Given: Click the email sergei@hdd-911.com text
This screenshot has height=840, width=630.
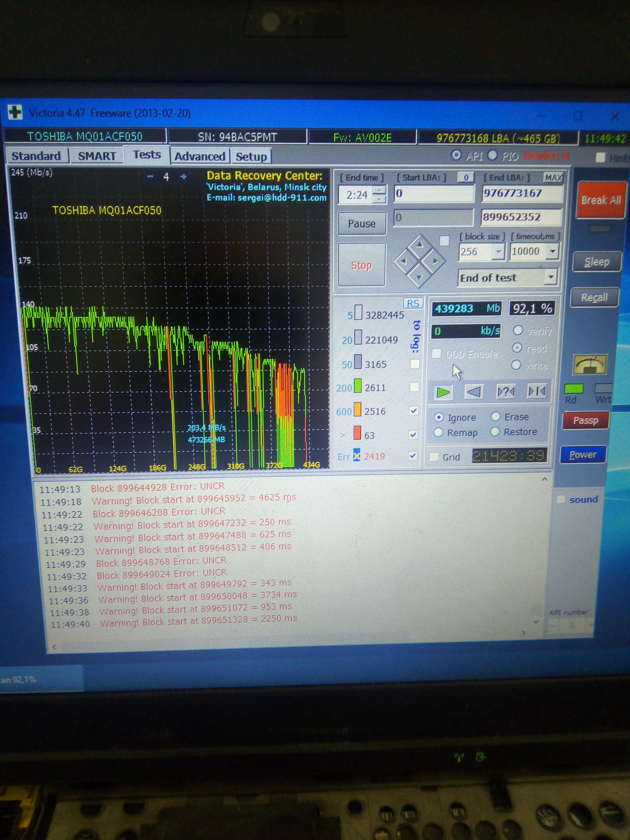Looking at the screenshot, I should coord(282,198).
